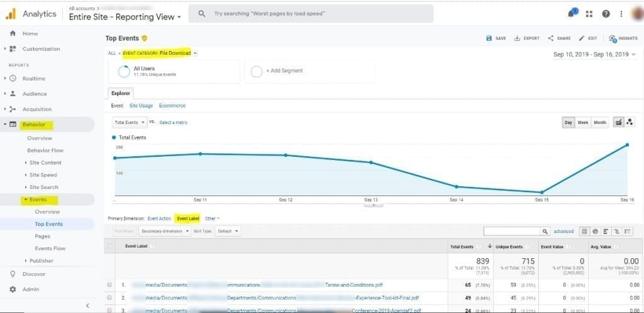644x313 pixels.
Task: Open Events Flow in sidebar
Action: [50, 248]
